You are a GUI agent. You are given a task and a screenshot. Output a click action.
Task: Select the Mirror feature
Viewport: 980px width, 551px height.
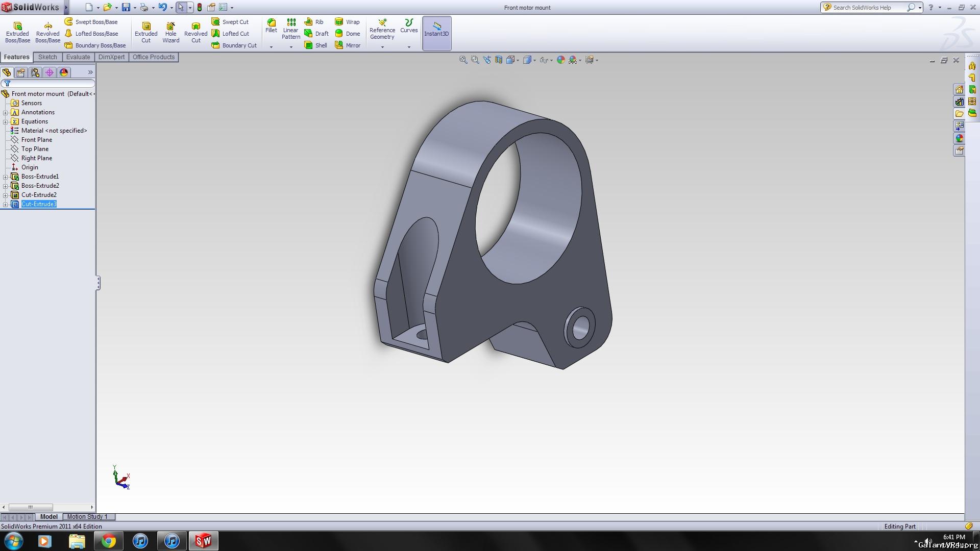point(348,45)
